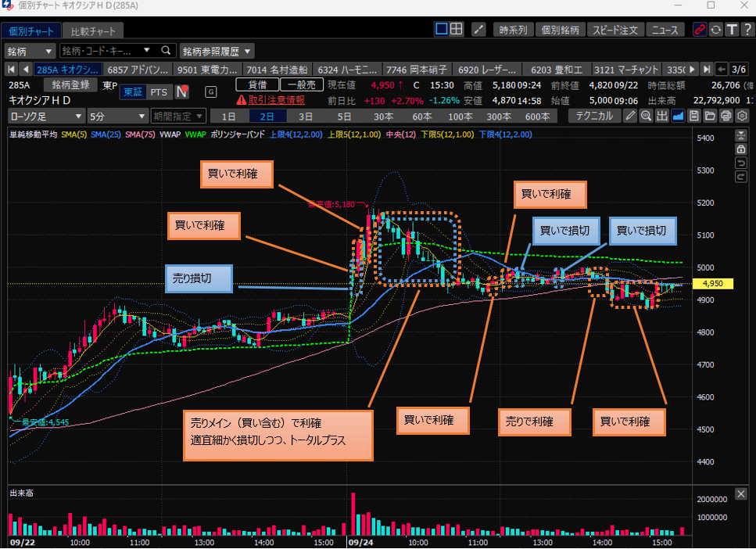Expand the 銘柄参照履歴 dropdown
756x549 pixels.
(217, 51)
